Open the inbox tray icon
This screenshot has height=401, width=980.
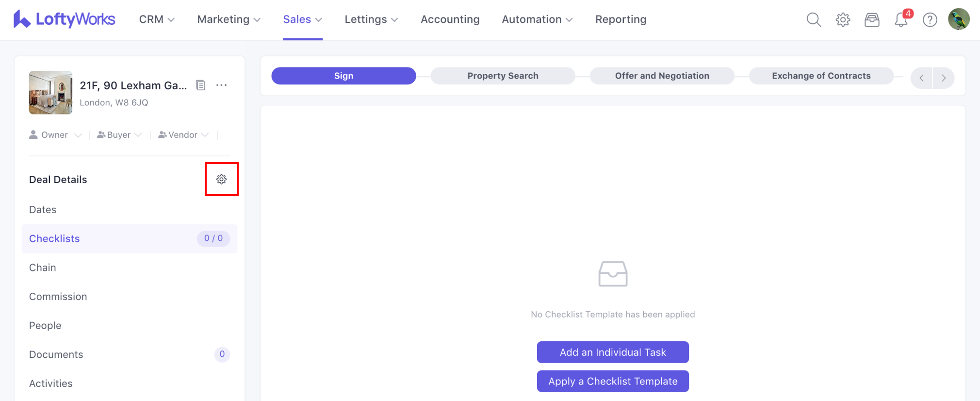pyautogui.click(x=872, y=20)
